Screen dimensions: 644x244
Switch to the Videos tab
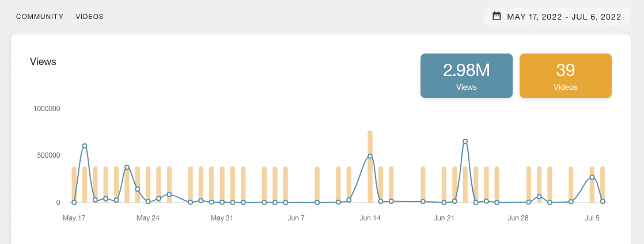(x=89, y=17)
